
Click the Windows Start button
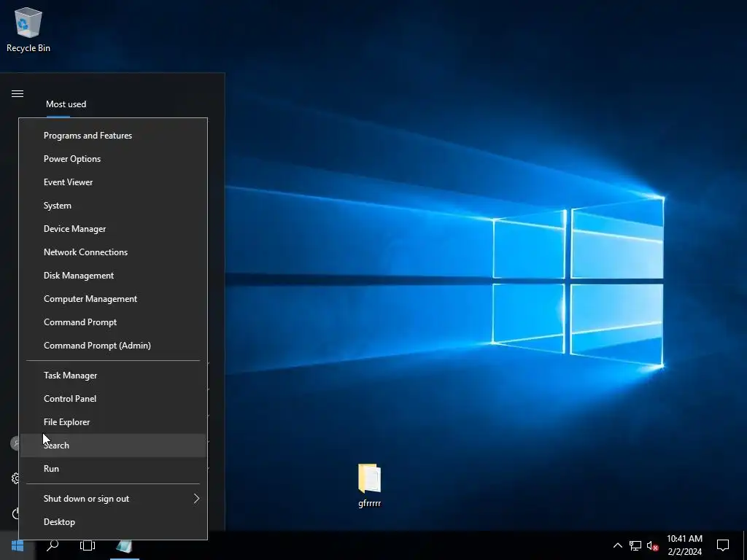point(18,545)
